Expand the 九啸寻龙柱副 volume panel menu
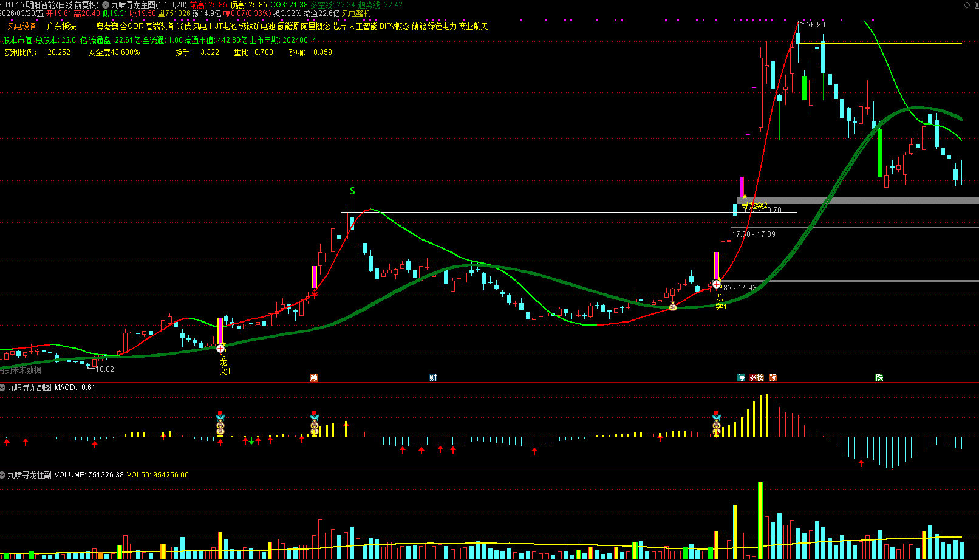Image resolution: width=979 pixels, height=560 pixels. click(x=3, y=475)
